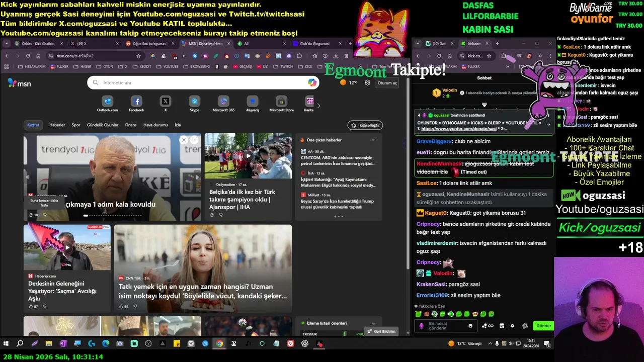The height and width of the screenshot is (362, 644).
Task: Open Windows taskbar search
Action: 20,344
